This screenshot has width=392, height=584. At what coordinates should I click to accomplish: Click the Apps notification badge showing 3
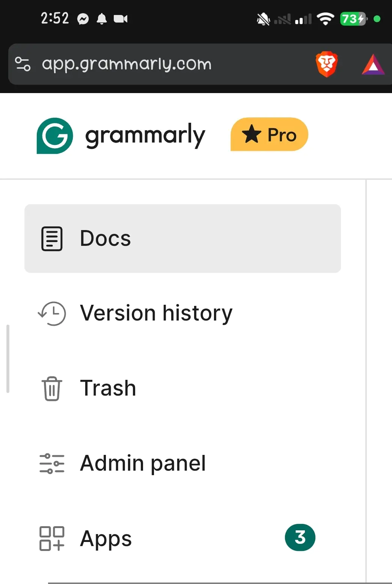[300, 537]
